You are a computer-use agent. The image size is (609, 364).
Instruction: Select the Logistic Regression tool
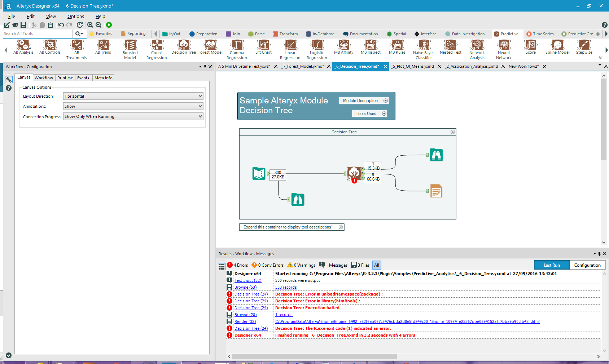317,50
